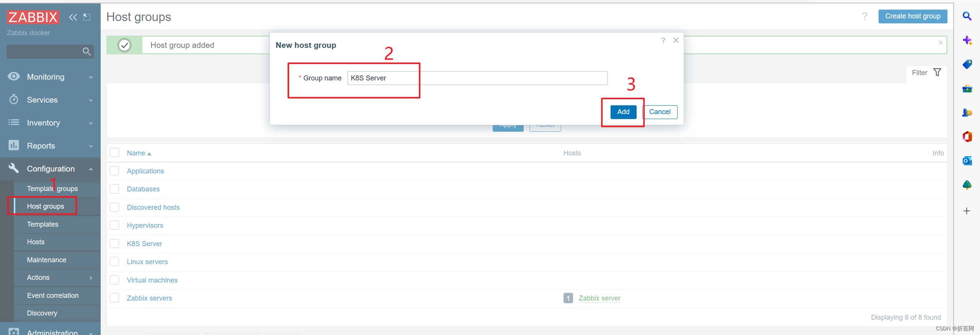This screenshot has height=335, width=980.
Task: Click the Add button in dialog
Action: click(623, 112)
